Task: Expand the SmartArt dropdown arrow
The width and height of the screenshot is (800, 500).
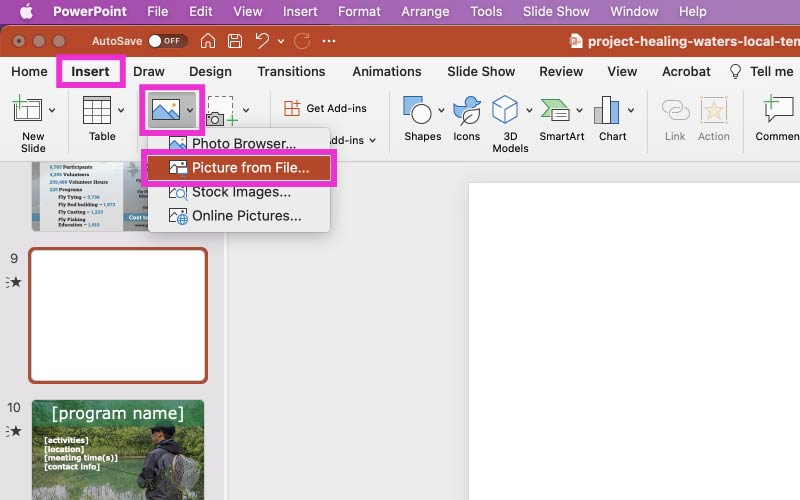Action: [579, 110]
